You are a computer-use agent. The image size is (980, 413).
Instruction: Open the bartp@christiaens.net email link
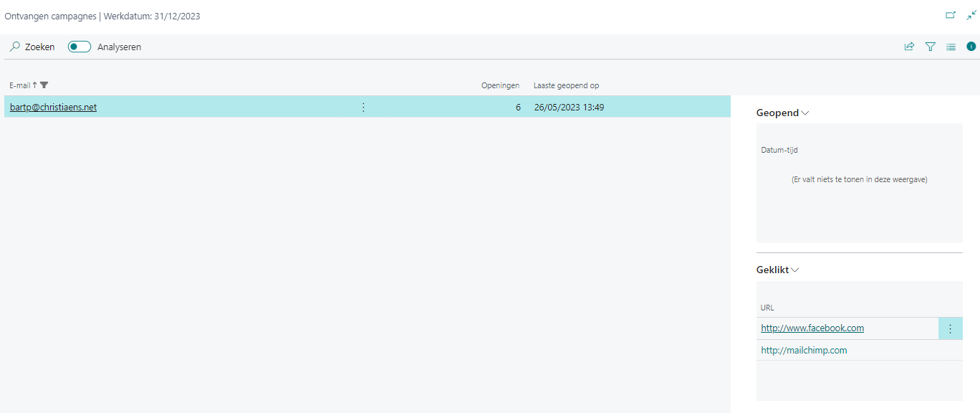[x=53, y=108]
